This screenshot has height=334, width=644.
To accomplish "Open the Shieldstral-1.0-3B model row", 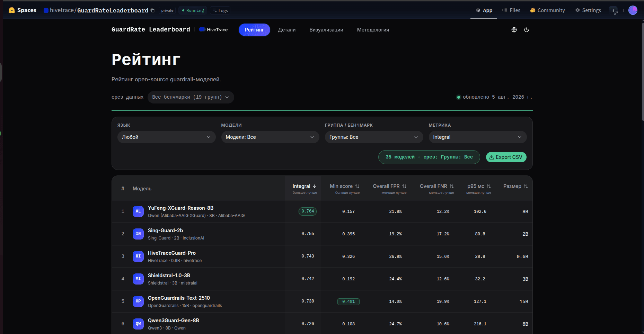I will point(322,279).
